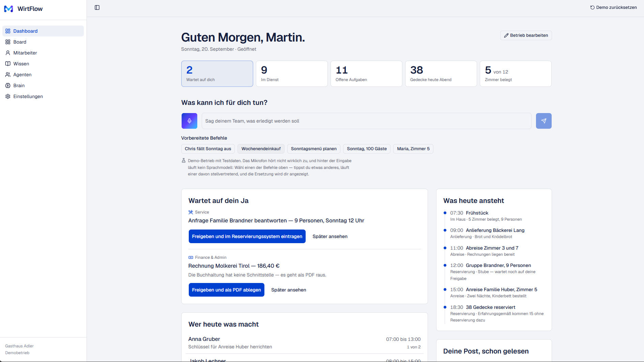Viewport: 644px width, 362px height.
Task: Click Freigeben und als PDF ablegen
Action: (x=227, y=290)
